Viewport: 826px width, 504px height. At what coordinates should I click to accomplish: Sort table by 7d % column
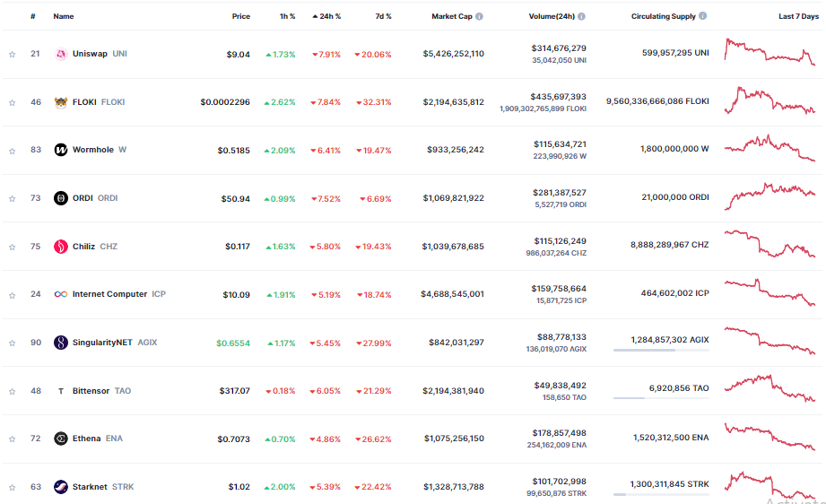coord(383,16)
